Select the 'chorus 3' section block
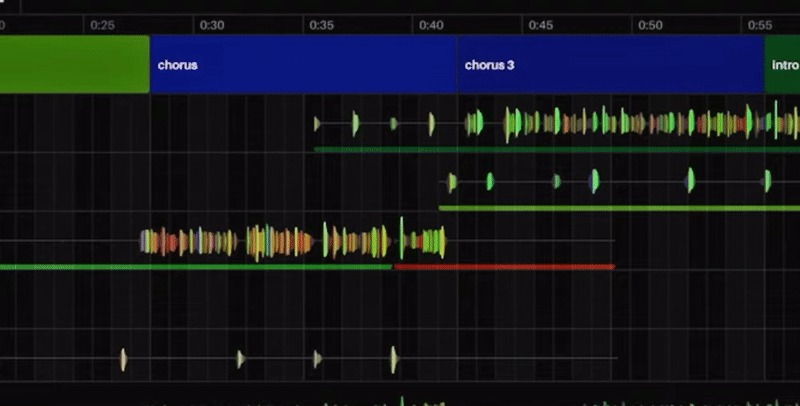The image size is (800, 406). (x=610, y=64)
